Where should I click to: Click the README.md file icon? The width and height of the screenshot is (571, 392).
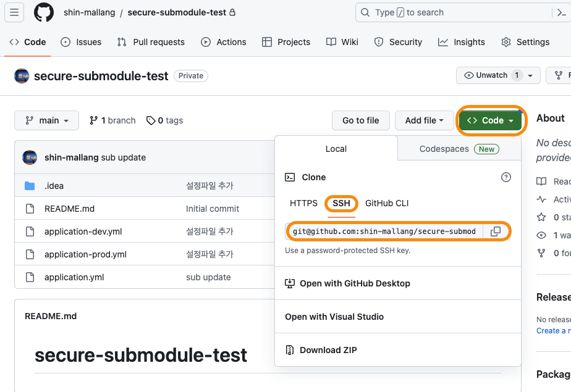(30, 209)
